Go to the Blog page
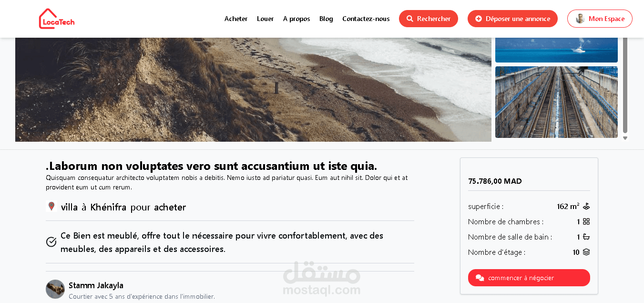 (x=326, y=19)
